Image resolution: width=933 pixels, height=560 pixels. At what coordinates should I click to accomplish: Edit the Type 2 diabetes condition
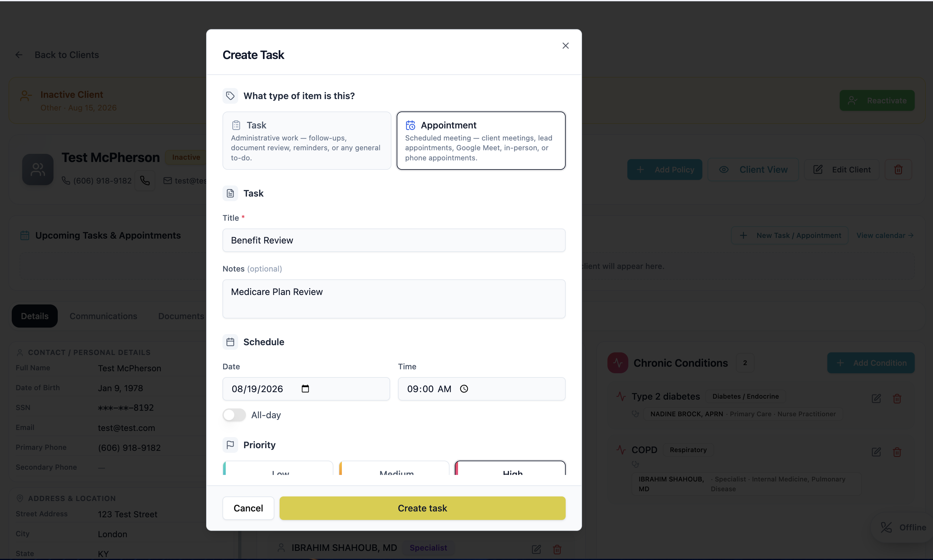click(876, 399)
